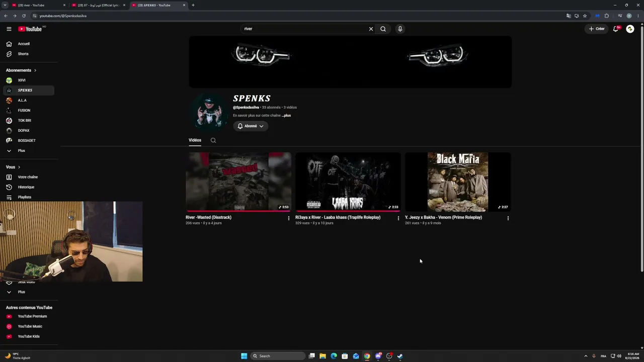
Task: Open the YouTube hamburger guide menu
Action: [9, 29]
